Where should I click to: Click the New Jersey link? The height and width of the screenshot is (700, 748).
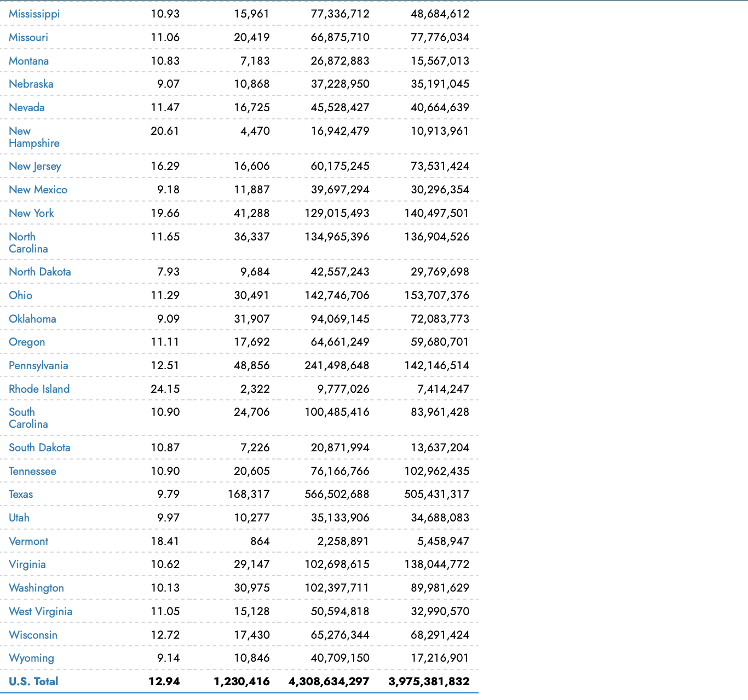(35, 166)
